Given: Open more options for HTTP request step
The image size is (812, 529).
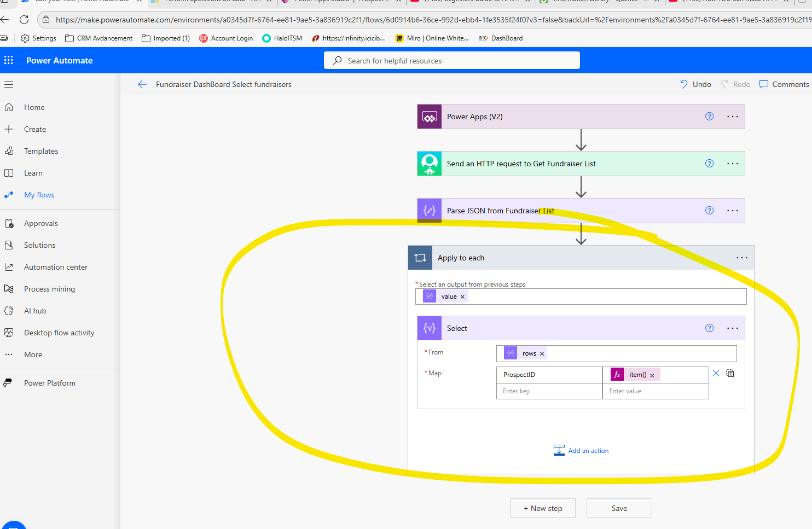Looking at the screenshot, I should (x=733, y=164).
